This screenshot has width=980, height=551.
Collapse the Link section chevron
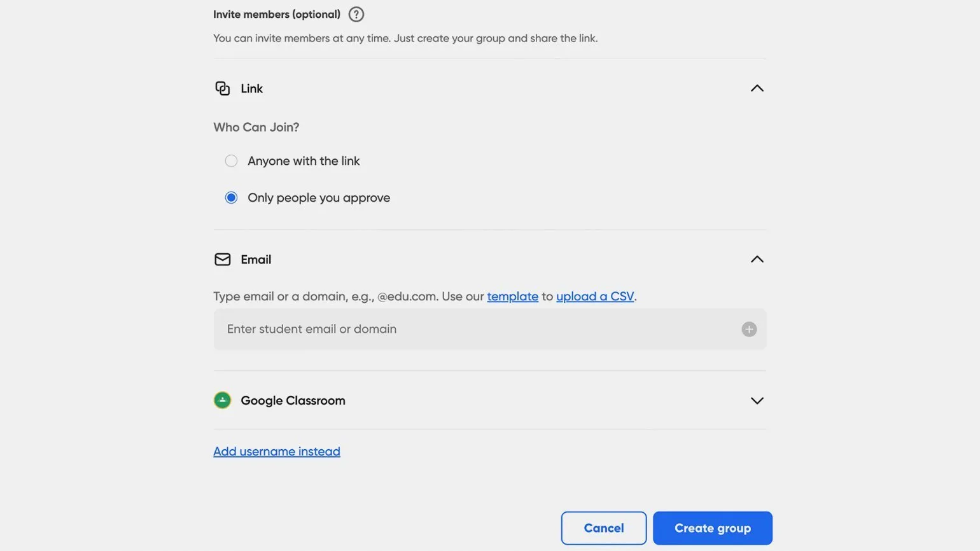pos(757,88)
